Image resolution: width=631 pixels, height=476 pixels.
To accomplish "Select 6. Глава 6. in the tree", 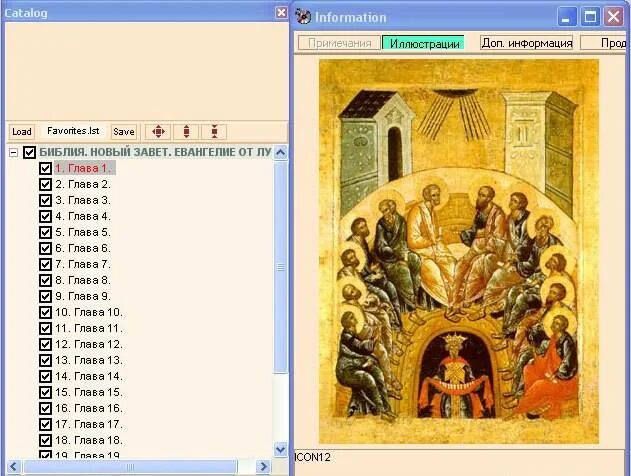I will (83, 248).
